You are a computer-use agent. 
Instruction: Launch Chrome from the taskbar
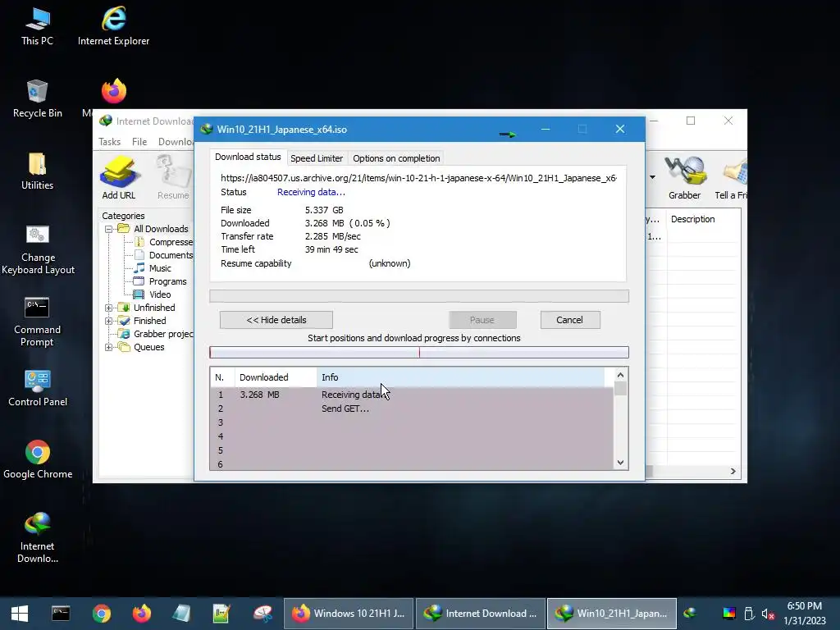pos(101,614)
